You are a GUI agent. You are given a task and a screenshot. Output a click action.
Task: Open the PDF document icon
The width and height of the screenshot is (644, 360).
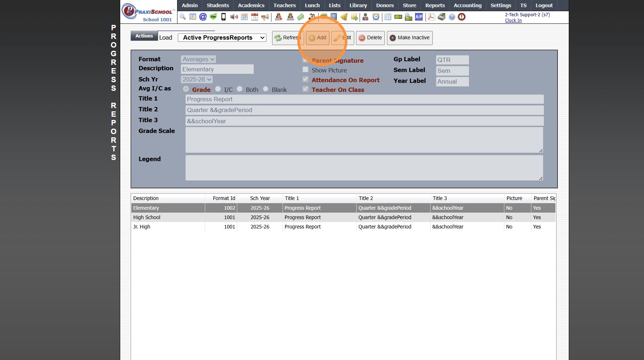click(431, 17)
